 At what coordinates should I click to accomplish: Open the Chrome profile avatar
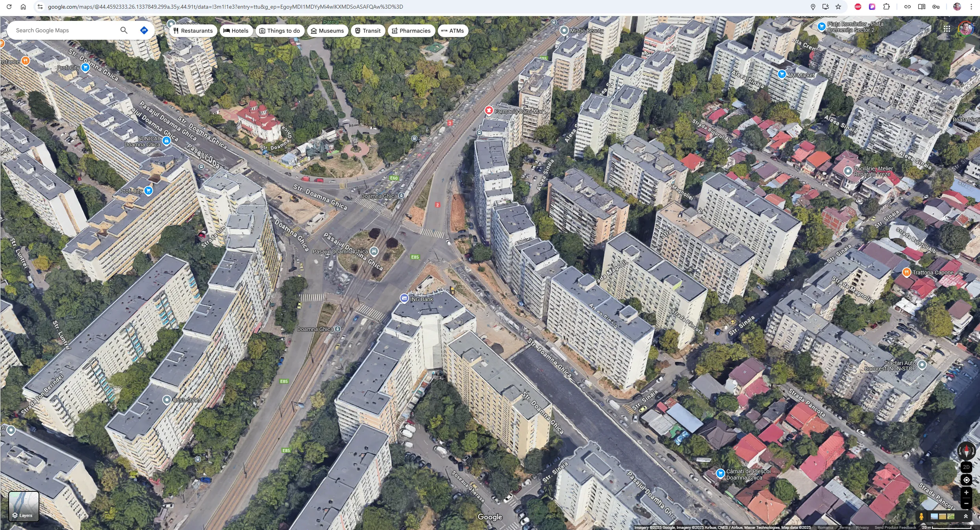click(957, 7)
